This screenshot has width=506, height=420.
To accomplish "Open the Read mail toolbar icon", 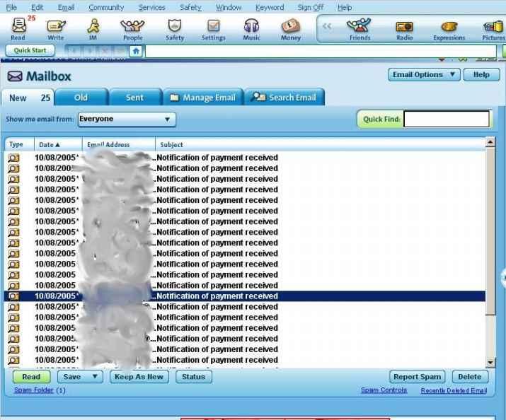I will 18,28.
